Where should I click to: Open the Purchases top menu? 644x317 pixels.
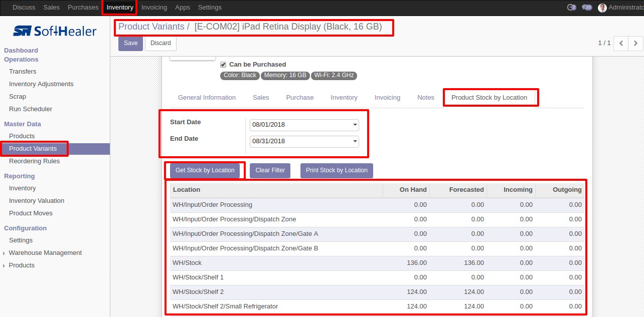point(83,8)
